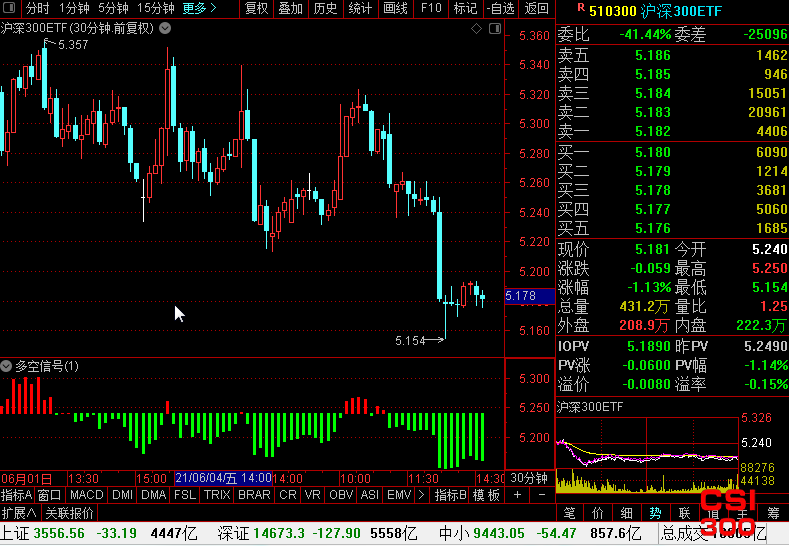Viewport: 789px width, 546px height.
Task: Open the 统计 statistics tool
Action: (360, 8)
